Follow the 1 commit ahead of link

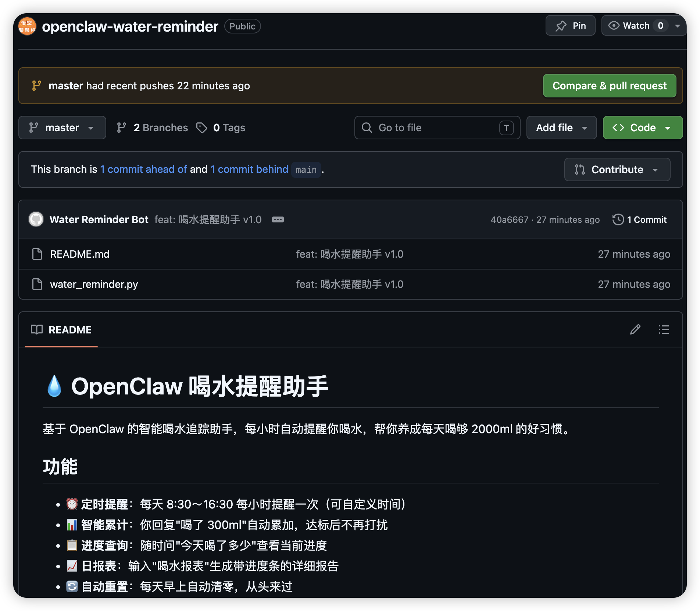[x=143, y=169]
